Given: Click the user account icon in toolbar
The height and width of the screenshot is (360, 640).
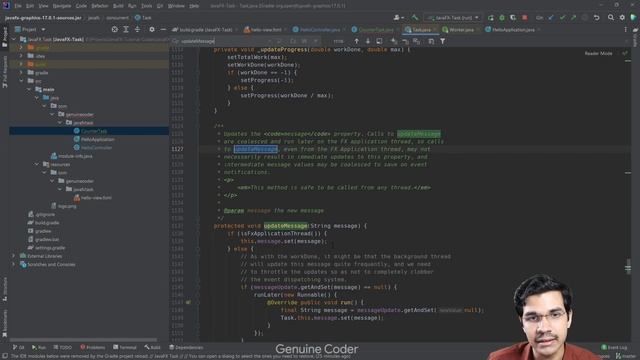Looking at the screenshot, I should pos(398,18).
